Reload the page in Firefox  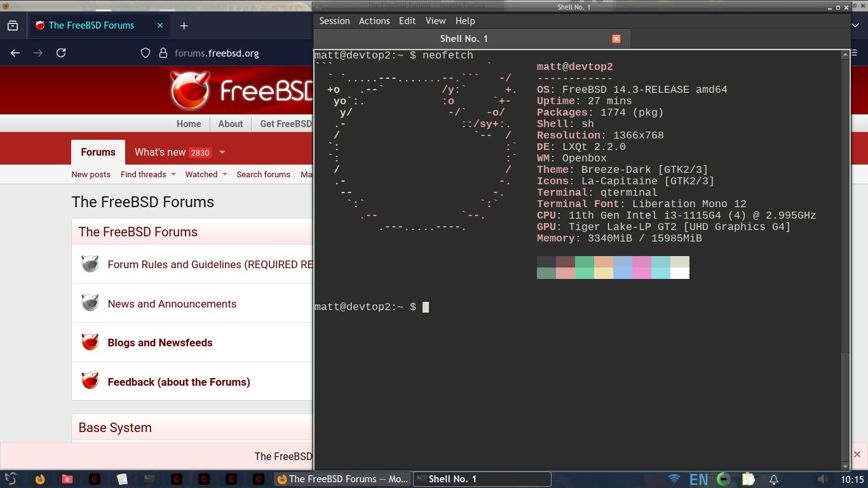61,53
